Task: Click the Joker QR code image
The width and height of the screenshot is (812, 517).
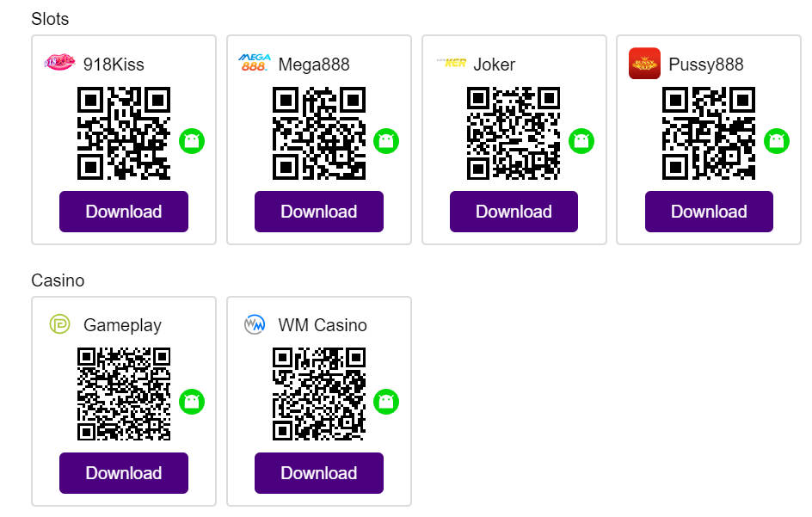Action: pyautogui.click(x=514, y=133)
